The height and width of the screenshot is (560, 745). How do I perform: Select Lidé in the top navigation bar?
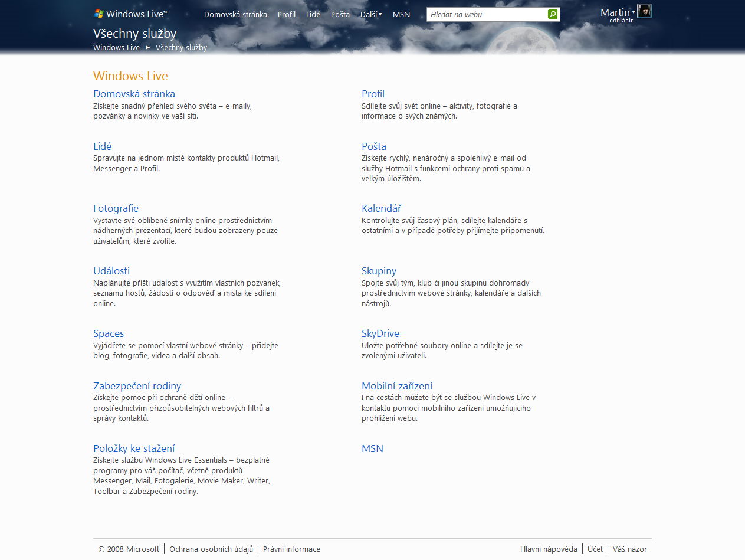[313, 14]
